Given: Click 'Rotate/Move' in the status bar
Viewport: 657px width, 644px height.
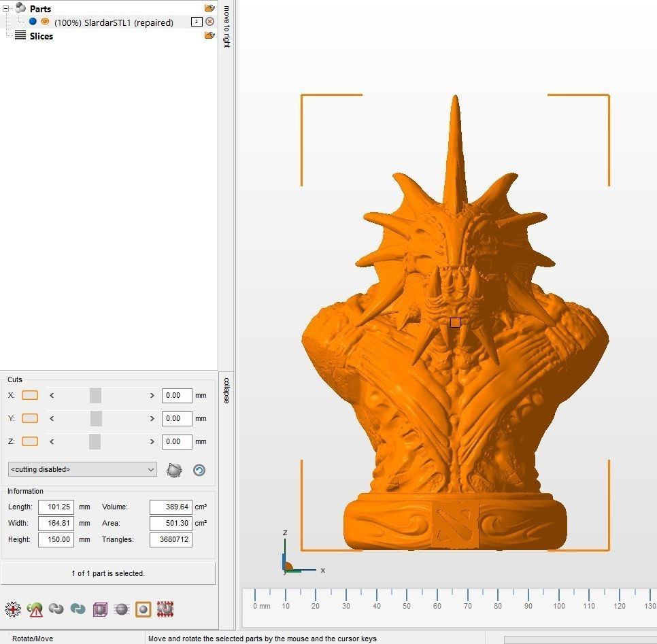Looking at the screenshot, I should click(33, 639).
